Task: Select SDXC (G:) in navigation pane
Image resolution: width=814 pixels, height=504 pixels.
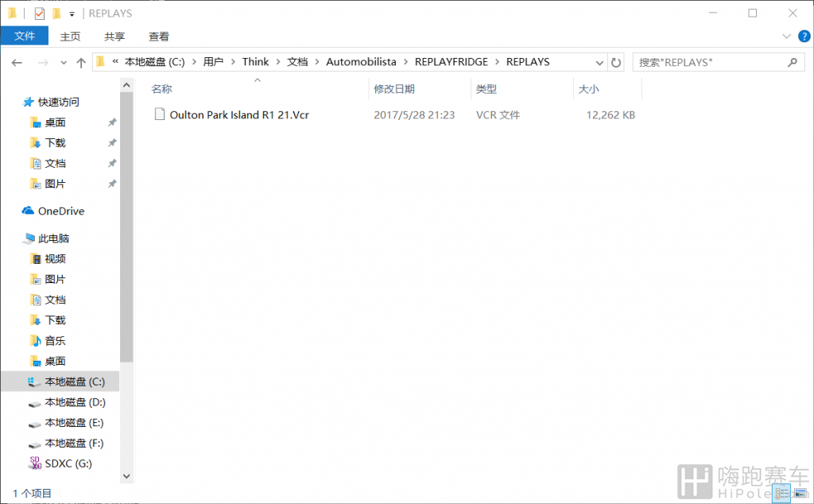Action: (68, 463)
